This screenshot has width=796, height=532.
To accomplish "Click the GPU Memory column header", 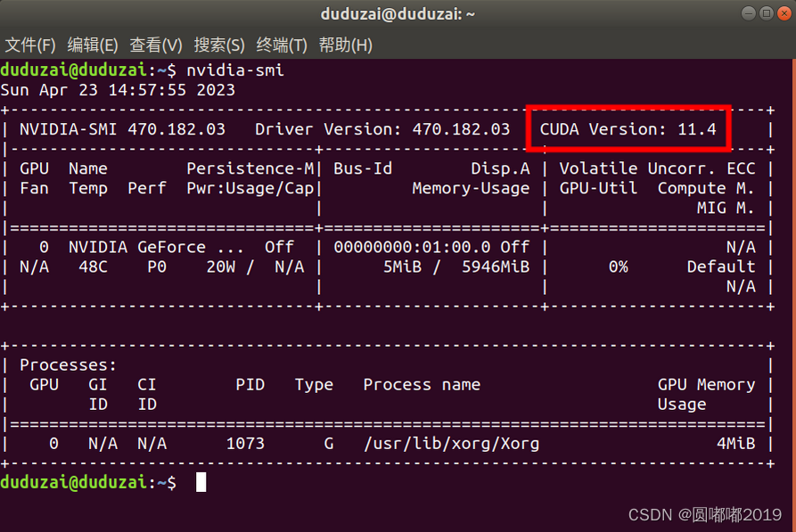I will (706, 385).
